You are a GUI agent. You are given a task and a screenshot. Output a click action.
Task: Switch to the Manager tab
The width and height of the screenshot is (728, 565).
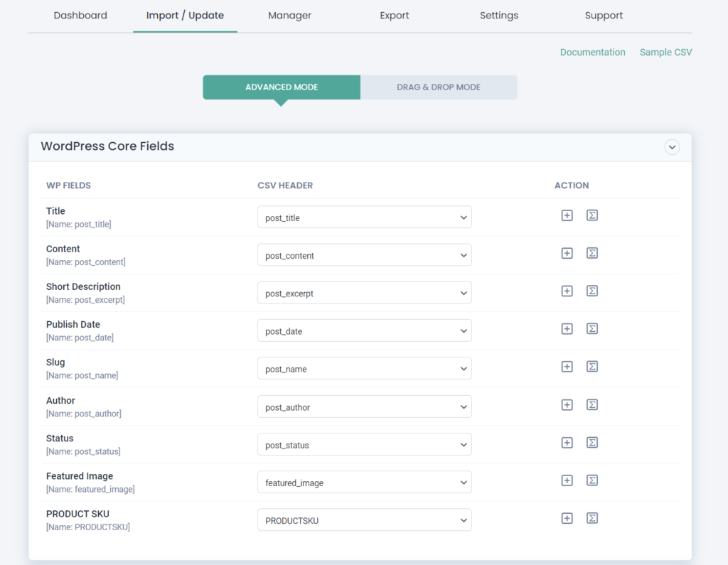coord(290,16)
